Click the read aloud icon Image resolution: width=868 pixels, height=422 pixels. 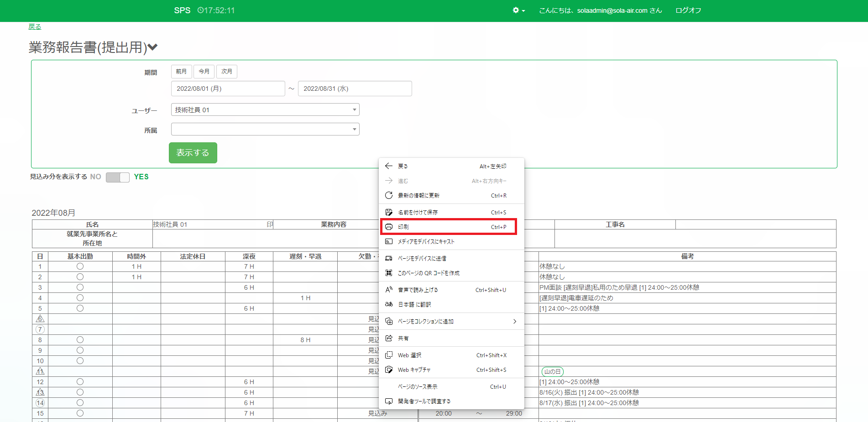point(389,290)
